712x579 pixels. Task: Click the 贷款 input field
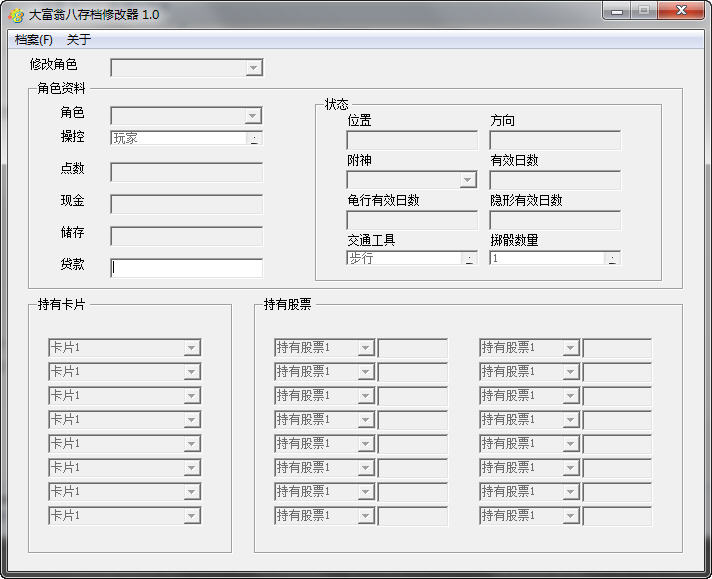186,268
